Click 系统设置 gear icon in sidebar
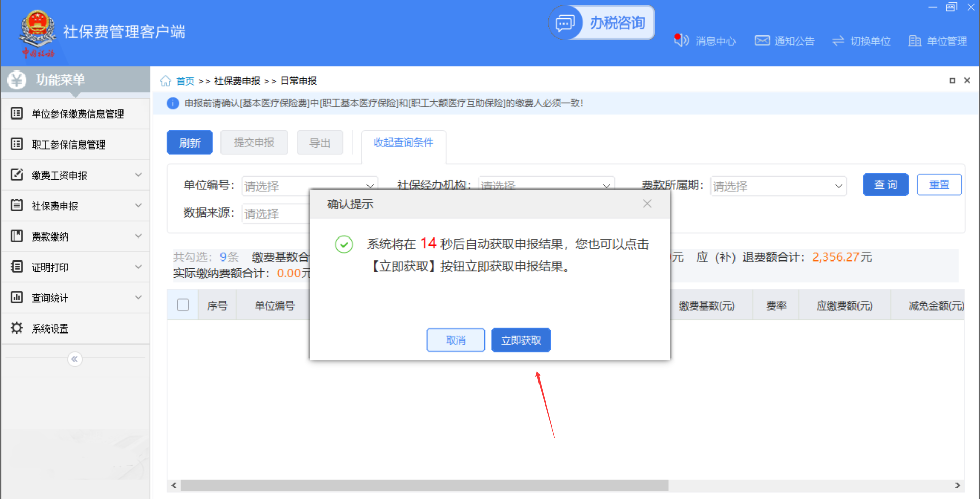Viewport: 980px width, 499px height. point(17,328)
